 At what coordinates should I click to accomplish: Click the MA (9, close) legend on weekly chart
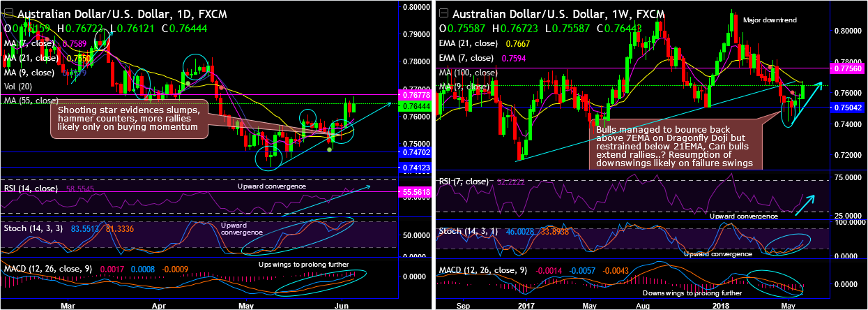point(465,87)
